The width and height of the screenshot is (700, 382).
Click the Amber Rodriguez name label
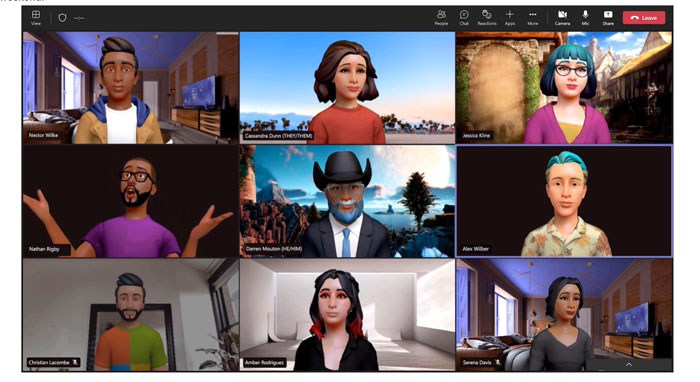(264, 362)
